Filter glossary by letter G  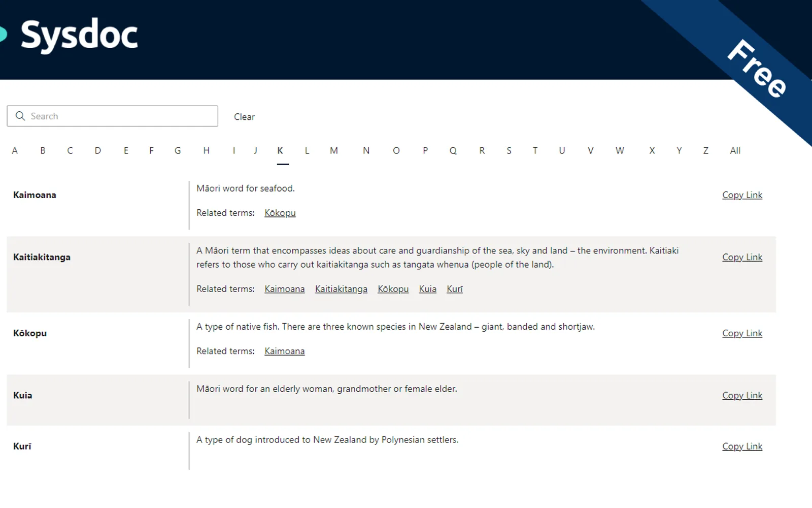(x=178, y=150)
